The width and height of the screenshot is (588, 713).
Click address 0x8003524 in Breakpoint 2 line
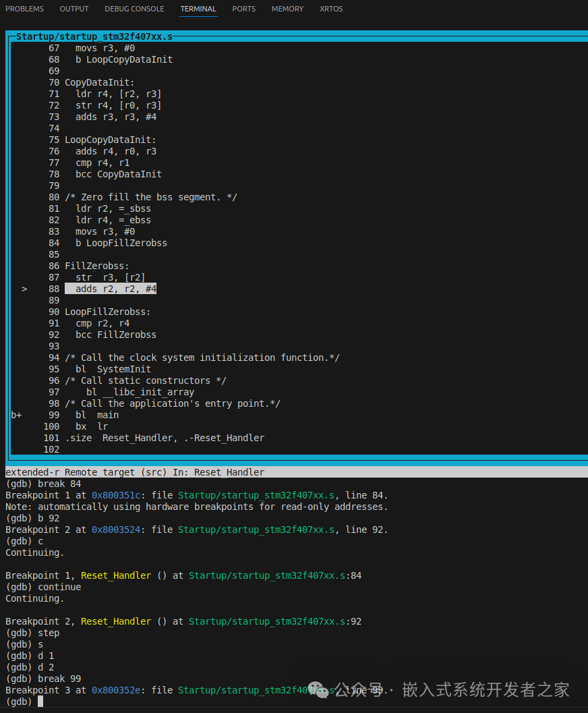116,530
